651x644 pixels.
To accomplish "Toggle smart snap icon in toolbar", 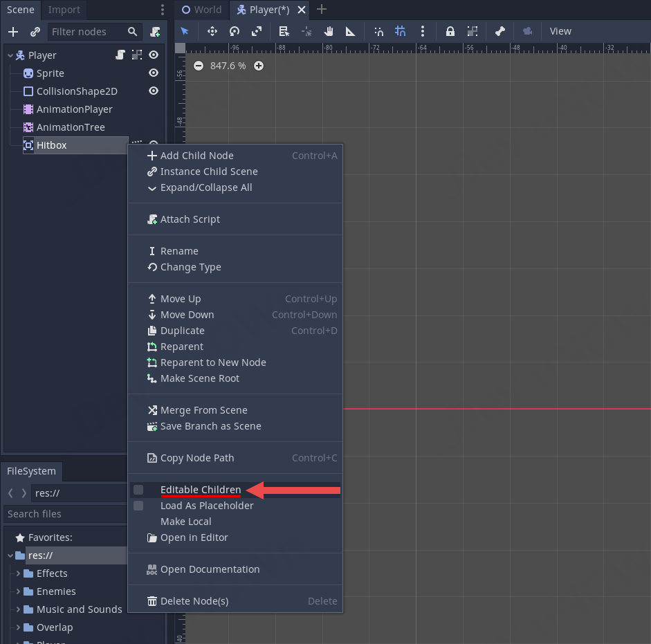I will [378, 31].
